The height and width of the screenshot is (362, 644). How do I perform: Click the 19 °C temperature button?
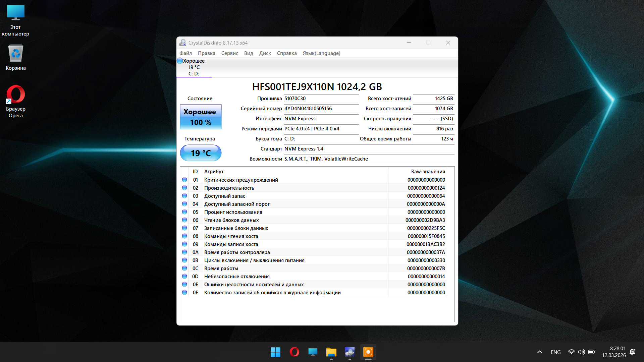tap(201, 153)
